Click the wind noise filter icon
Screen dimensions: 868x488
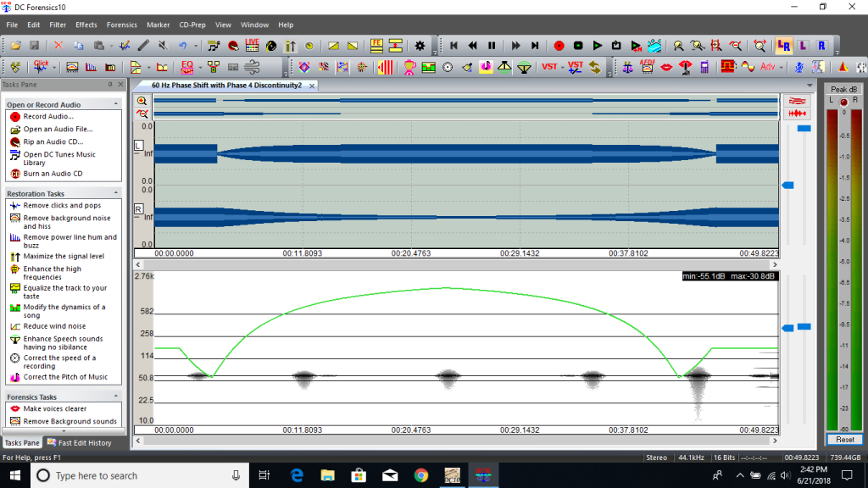(253, 67)
